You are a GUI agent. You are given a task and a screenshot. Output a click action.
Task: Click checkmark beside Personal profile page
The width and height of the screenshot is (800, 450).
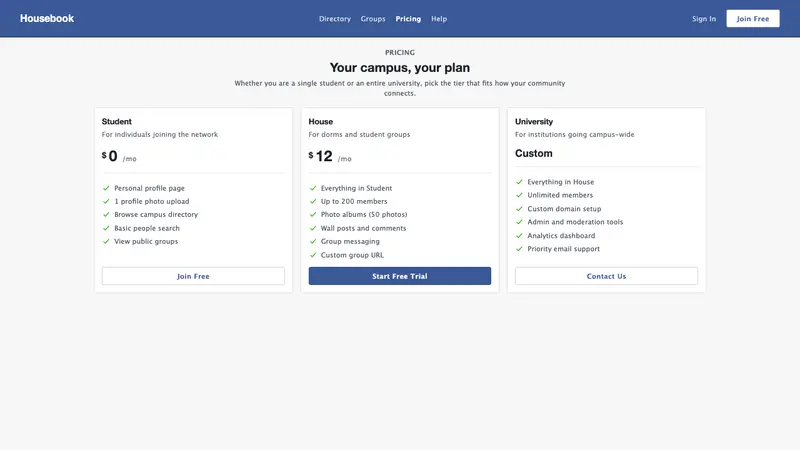coord(106,188)
